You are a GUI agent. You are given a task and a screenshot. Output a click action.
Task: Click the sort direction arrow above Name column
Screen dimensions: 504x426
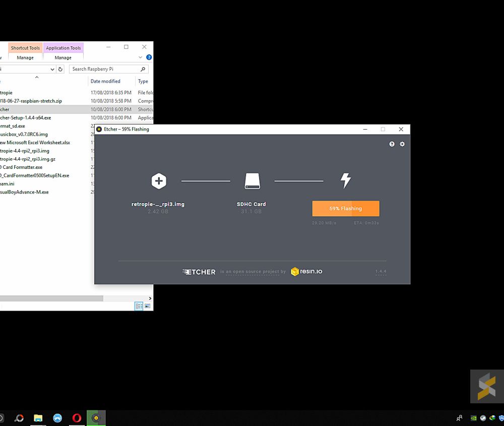click(37, 77)
